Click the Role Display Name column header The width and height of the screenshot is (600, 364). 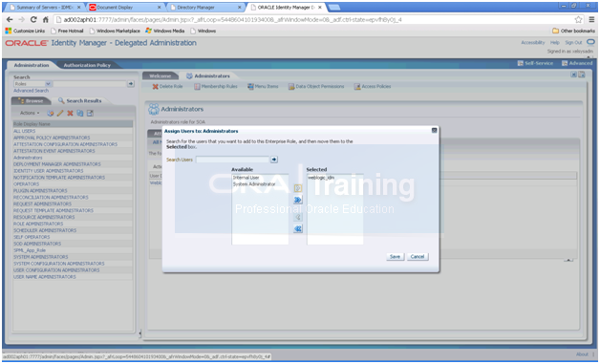click(73, 124)
